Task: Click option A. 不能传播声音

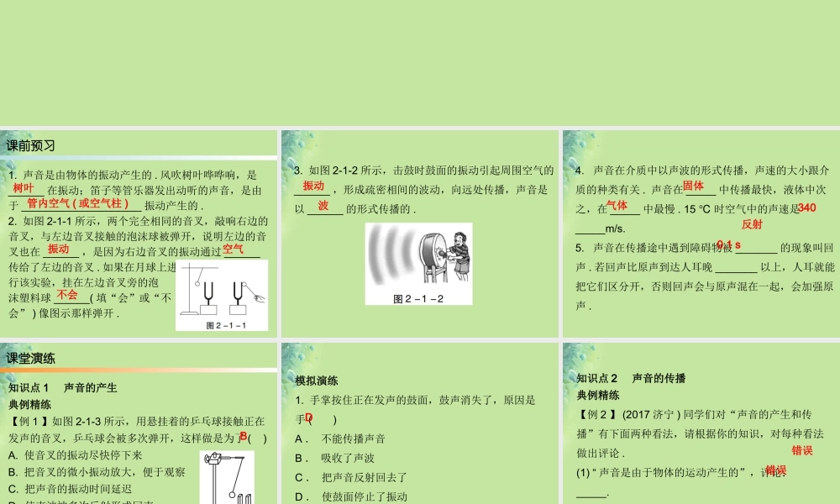Action: coord(340,438)
